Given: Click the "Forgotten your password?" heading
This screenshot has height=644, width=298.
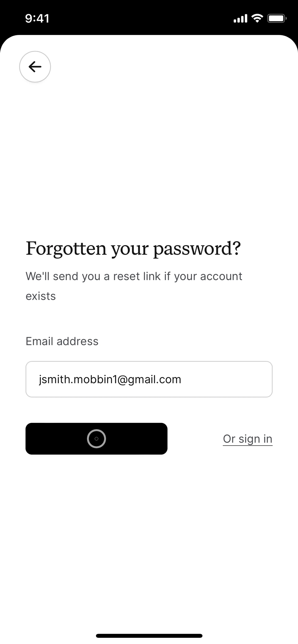Looking at the screenshot, I should click(133, 249).
